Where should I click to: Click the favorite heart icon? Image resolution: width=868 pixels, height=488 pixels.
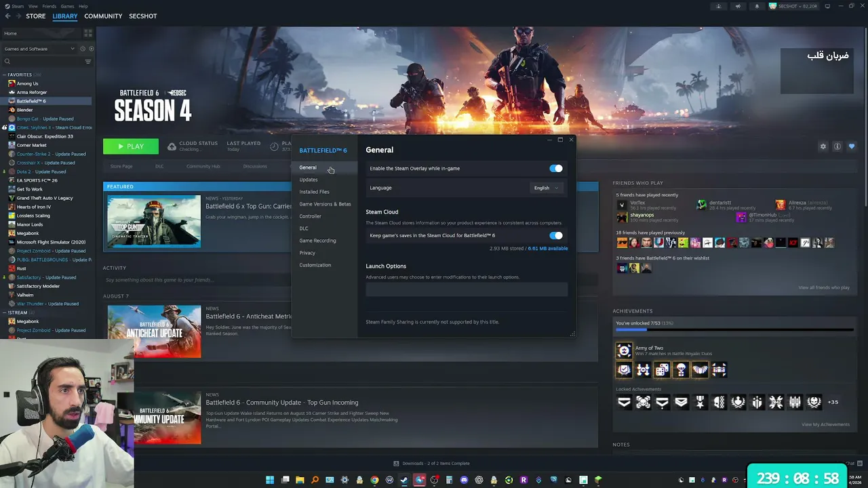pyautogui.click(x=852, y=146)
